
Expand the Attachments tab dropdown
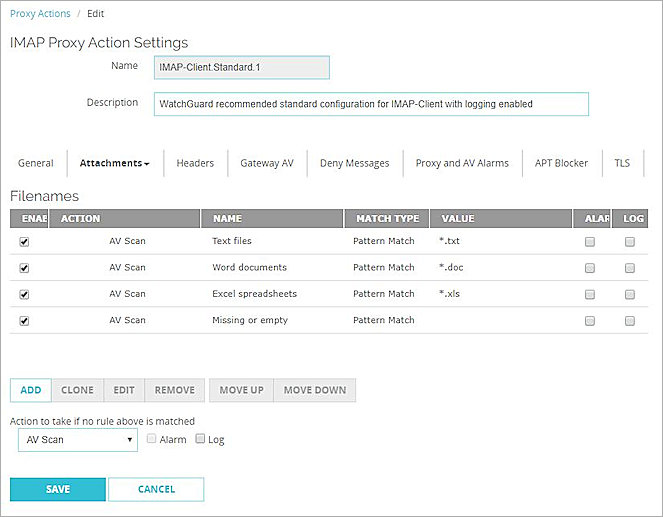pyautogui.click(x=115, y=163)
